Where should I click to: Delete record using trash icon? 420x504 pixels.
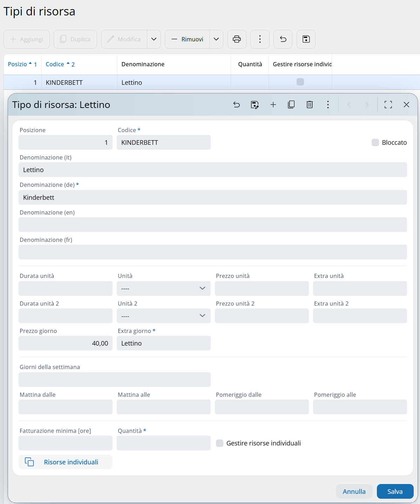310,104
